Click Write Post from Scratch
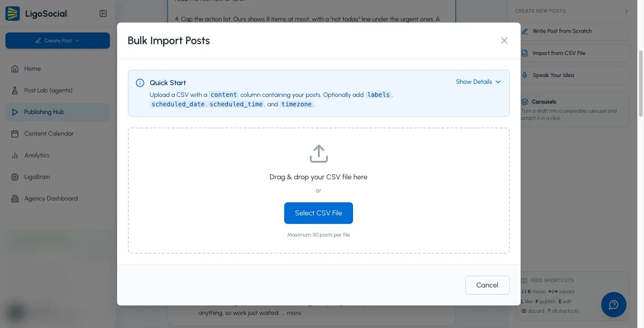Image resolution: width=644 pixels, height=328 pixels. pyautogui.click(x=575, y=31)
